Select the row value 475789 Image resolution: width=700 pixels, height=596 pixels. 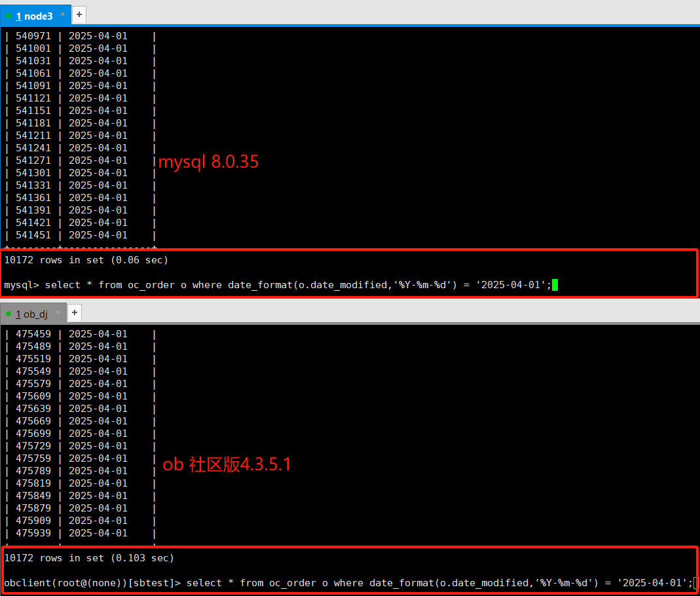33,471
